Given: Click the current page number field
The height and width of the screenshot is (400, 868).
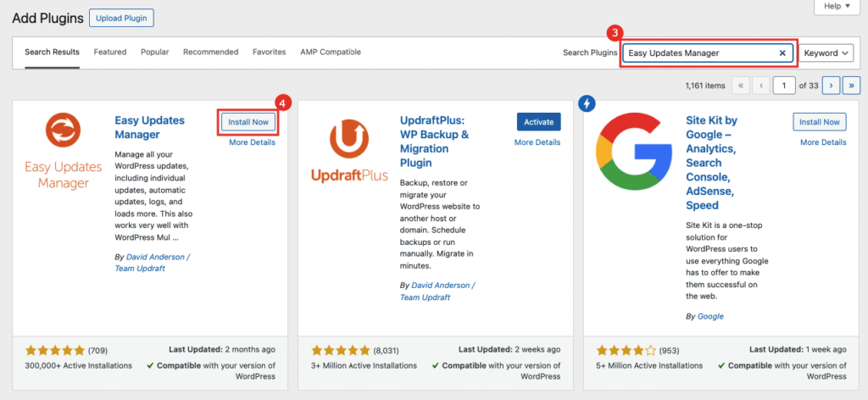Looking at the screenshot, I should pyautogui.click(x=784, y=86).
